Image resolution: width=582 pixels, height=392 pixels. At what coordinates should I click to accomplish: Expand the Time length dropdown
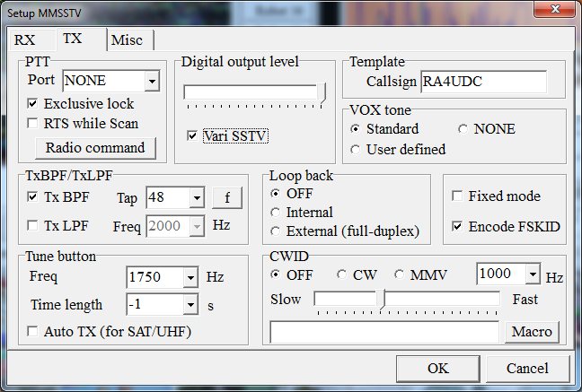[x=190, y=305]
